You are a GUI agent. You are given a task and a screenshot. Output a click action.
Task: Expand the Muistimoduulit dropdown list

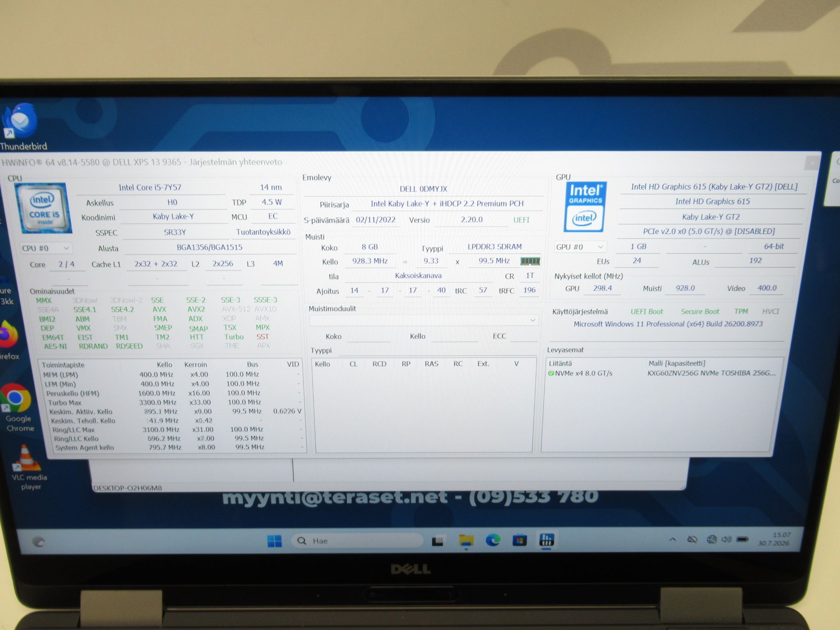[x=424, y=320]
